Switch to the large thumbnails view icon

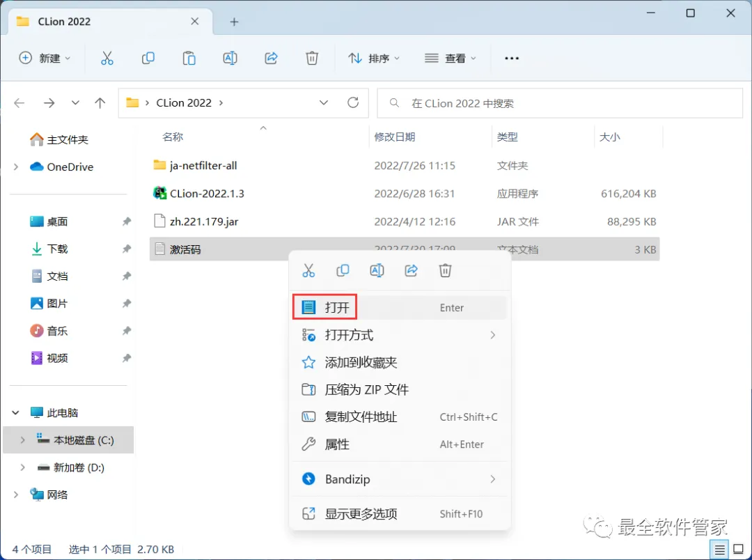[739, 550]
